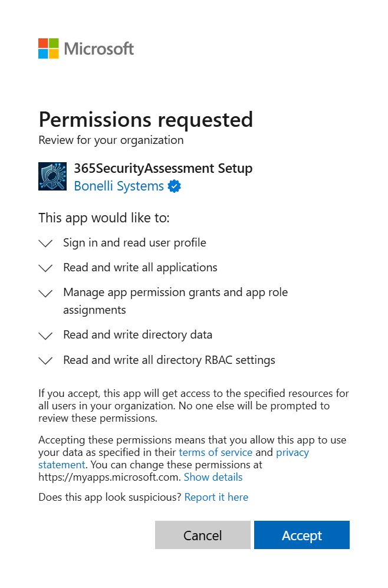Screen dimensions: 388x588
Task: Expand the "Read and write all directory RBAC settings" permission
Action: (x=45, y=360)
